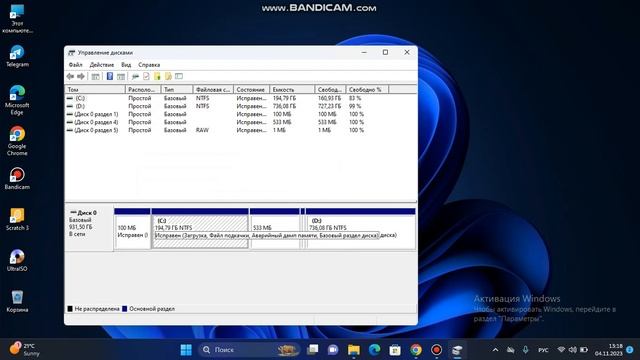The height and width of the screenshot is (360, 640).
Task: Select the Scratch 3 desktop icon
Action: (x=17, y=220)
